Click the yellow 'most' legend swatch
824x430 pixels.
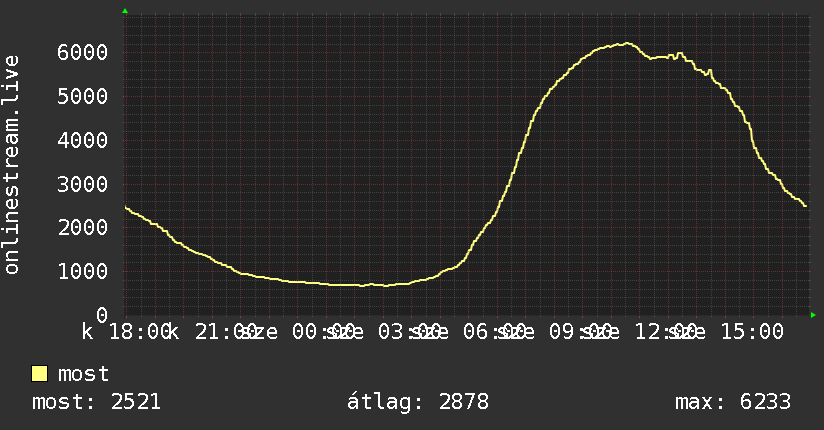click(39, 374)
